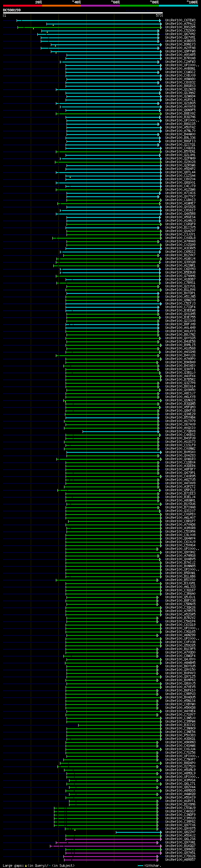Click the label UniRef100_Q8ZZH7
201x868 pixels.
pos(180,832)
